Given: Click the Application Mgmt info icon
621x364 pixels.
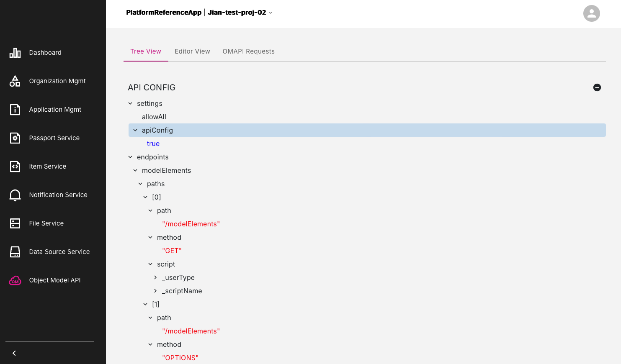Looking at the screenshot, I should click(15, 110).
